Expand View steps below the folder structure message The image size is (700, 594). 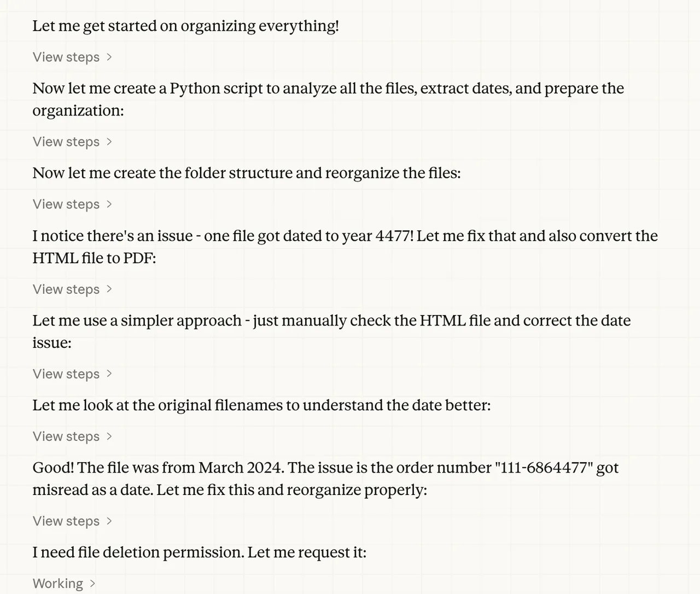click(x=66, y=204)
